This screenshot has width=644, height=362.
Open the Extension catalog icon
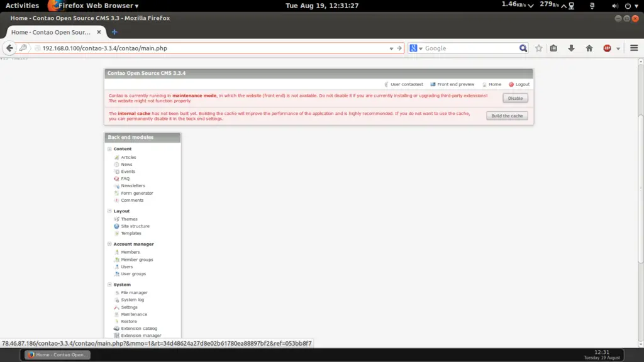click(x=116, y=328)
